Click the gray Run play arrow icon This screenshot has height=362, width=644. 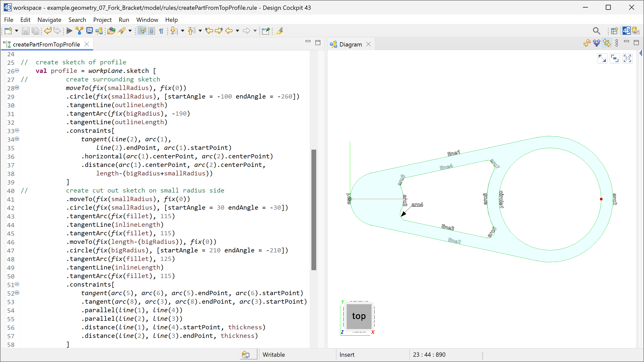tap(69, 31)
